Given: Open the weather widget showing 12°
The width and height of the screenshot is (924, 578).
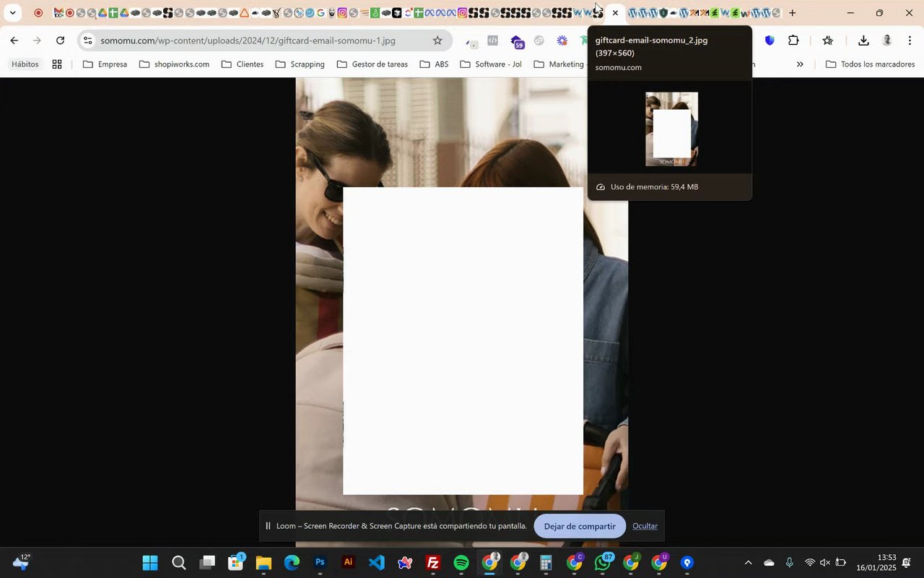Looking at the screenshot, I should click(x=20, y=562).
